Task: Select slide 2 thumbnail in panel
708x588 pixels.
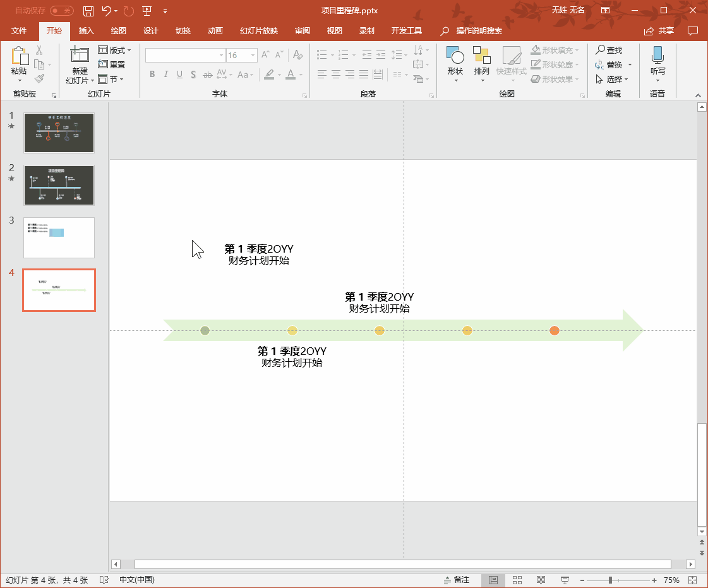Action: pos(59,185)
